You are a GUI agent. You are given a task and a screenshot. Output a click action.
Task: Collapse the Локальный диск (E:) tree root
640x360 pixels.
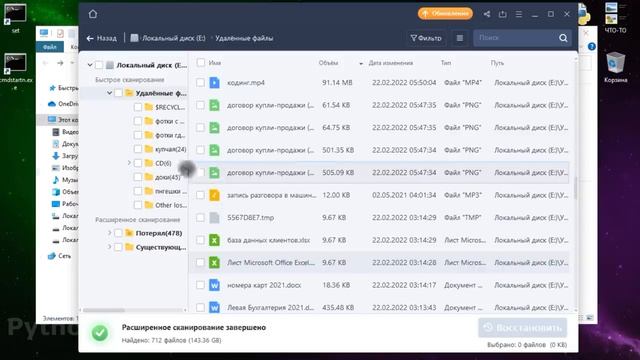[90, 65]
